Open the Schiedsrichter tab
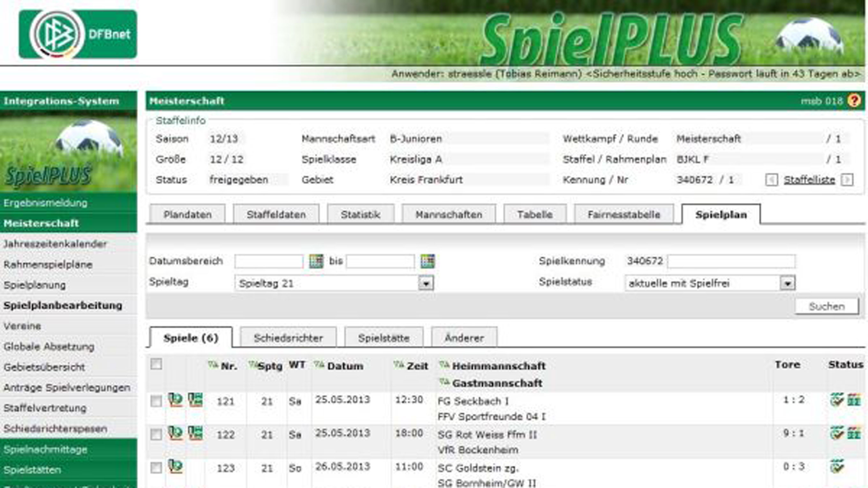This screenshot has width=868, height=488. [288, 338]
